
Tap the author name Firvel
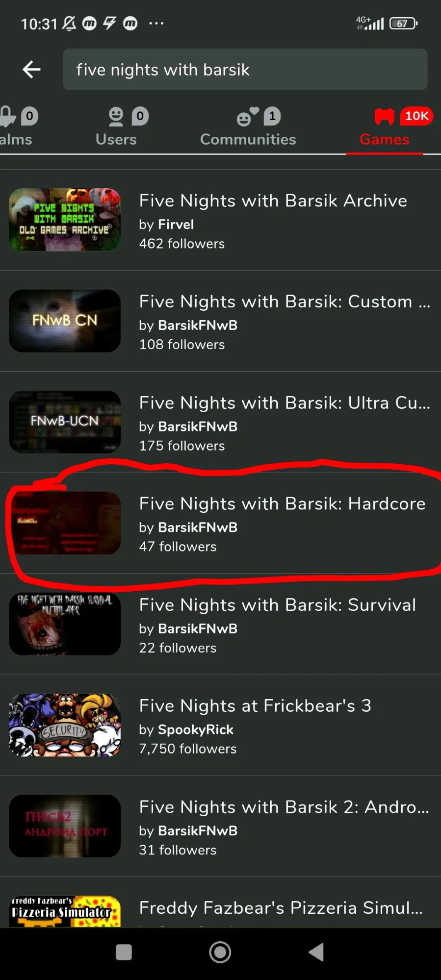click(176, 225)
